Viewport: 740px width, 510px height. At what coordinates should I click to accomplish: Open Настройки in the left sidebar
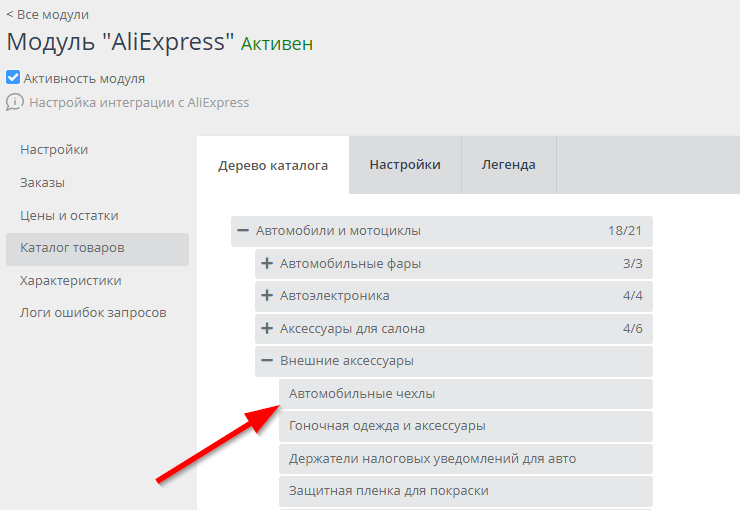click(54, 150)
